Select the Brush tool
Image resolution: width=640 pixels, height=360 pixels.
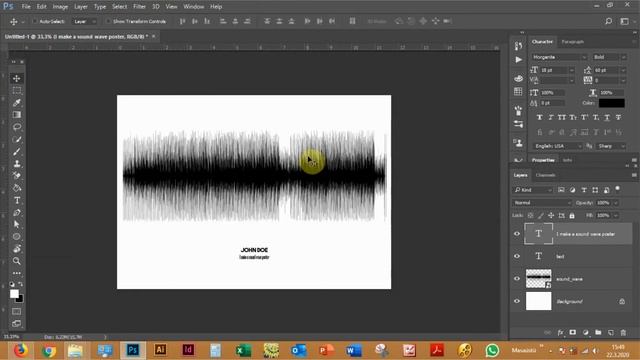point(17,151)
